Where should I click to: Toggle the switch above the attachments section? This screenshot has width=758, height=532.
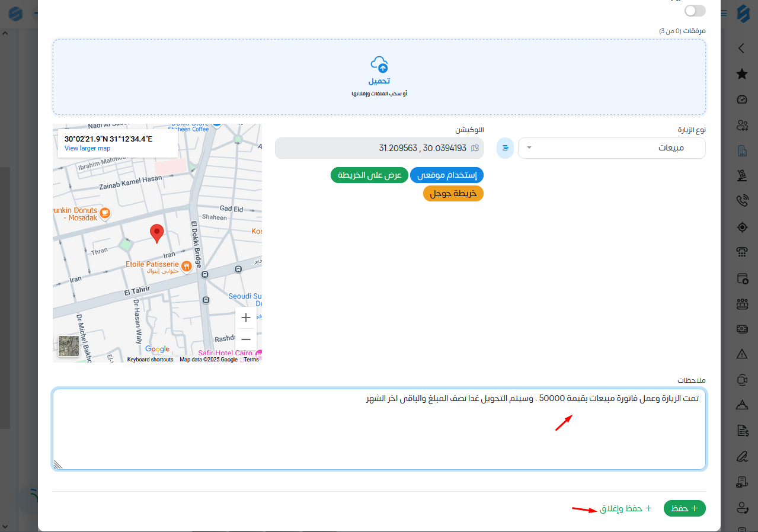(x=695, y=11)
